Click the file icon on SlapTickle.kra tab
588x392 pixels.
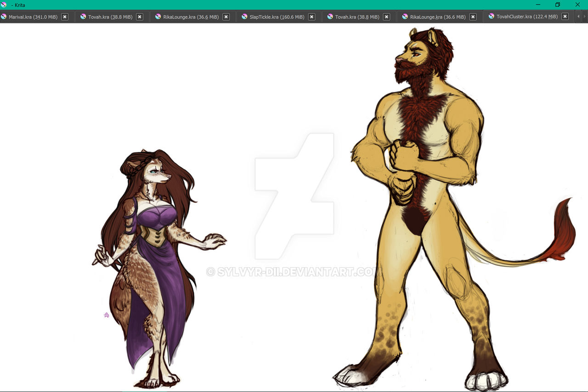click(244, 17)
